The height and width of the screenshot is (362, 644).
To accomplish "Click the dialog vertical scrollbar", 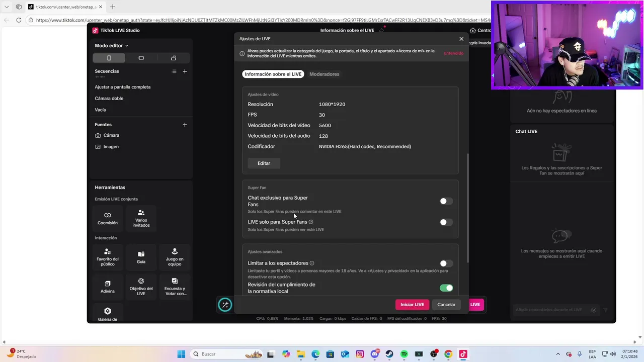I will (x=467, y=208).
